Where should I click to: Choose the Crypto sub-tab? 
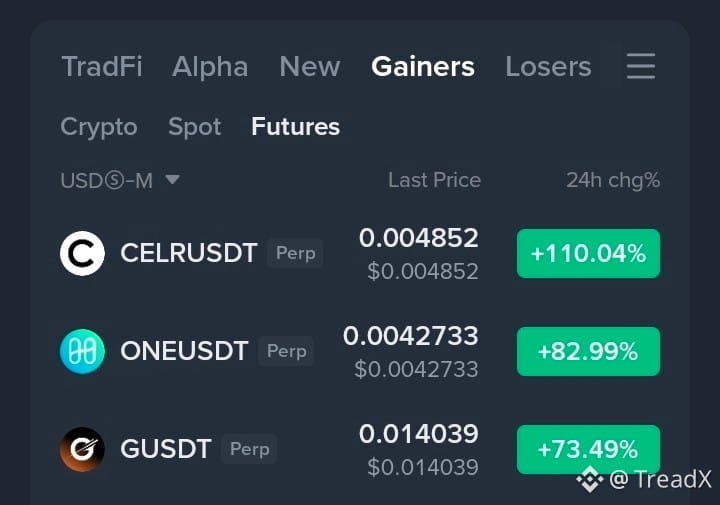[x=99, y=127]
